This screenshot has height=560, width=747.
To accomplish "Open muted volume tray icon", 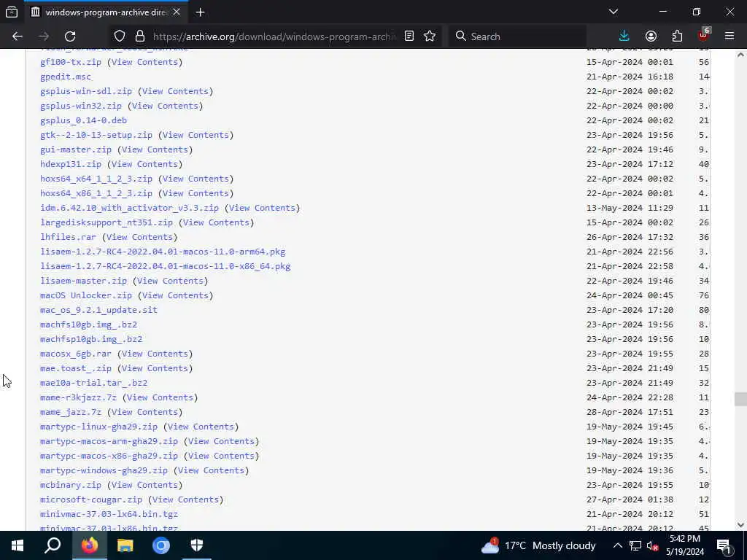I will [652, 545].
